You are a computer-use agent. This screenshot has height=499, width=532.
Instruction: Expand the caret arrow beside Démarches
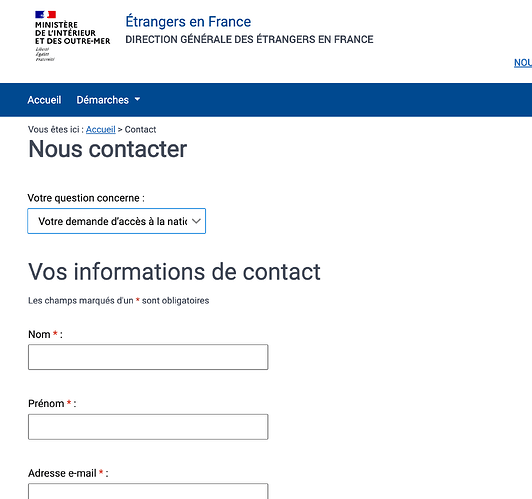pyautogui.click(x=137, y=99)
